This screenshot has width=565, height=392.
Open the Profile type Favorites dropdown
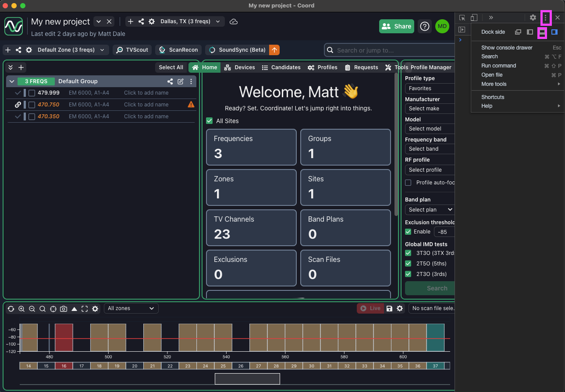pos(430,88)
